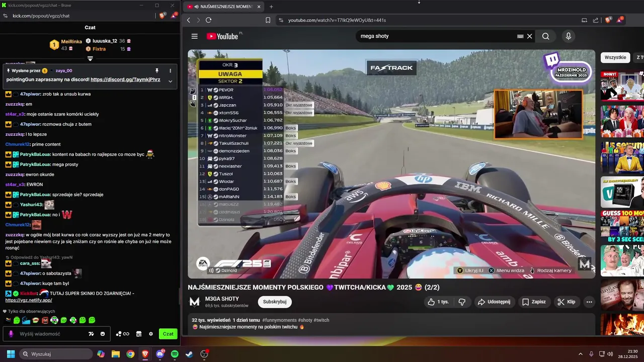The height and width of the screenshot is (362, 644).
Task: Click username MeiRinka in leaderboard
Action: click(71, 41)
